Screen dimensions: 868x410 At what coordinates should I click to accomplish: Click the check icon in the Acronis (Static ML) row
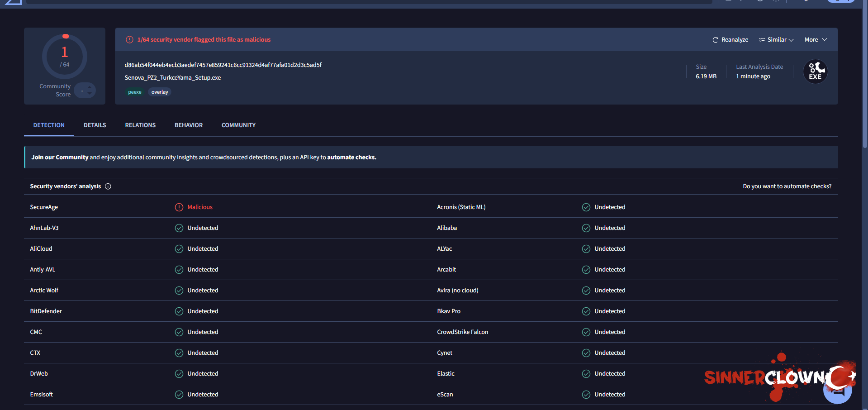586,207
